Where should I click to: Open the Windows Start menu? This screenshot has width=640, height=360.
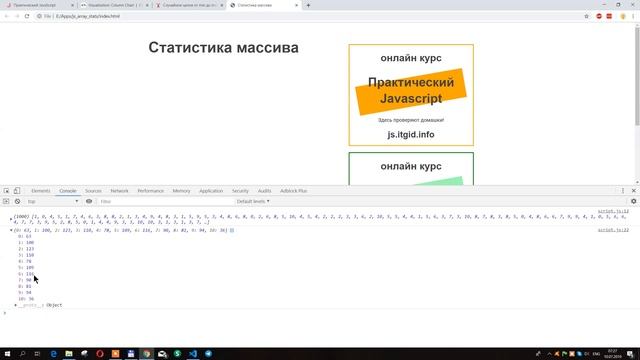7,353
